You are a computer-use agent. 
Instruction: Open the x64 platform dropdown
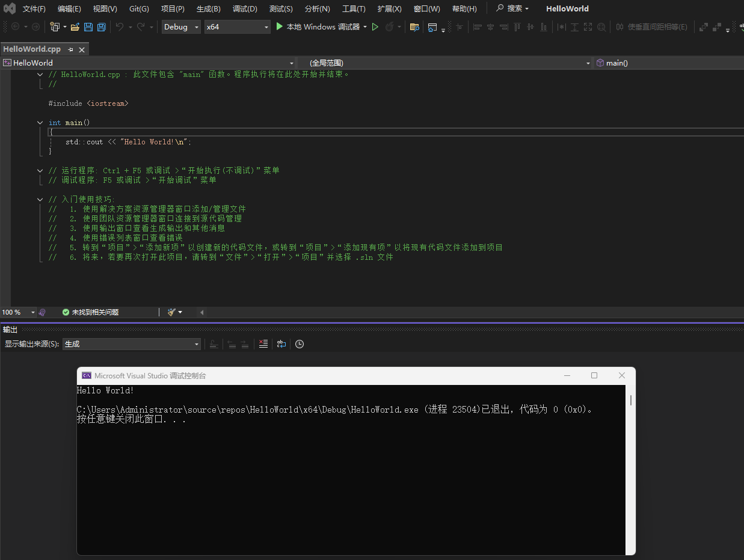point(237,27)
